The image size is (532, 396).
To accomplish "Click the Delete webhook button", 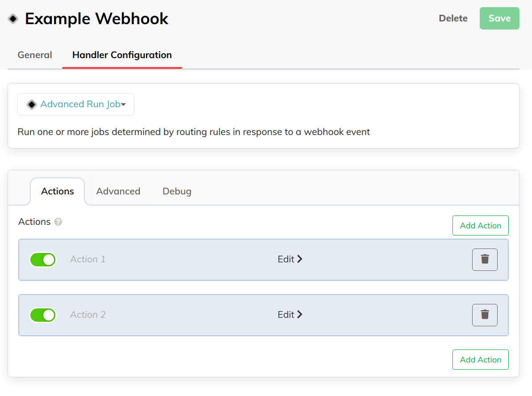I will [x=453, y=18].
